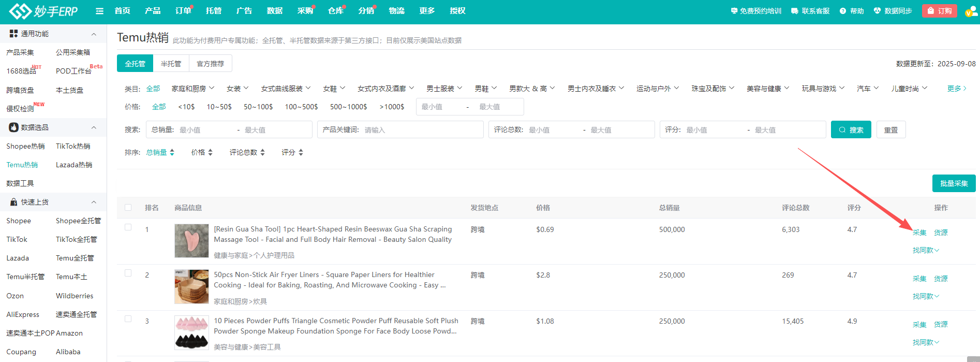Open POD工作台 in the sidebar

73,71
